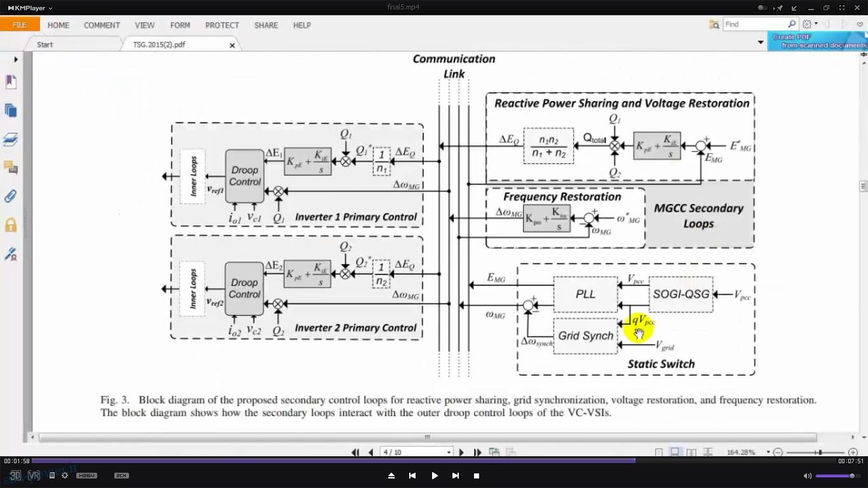Select single page view mode
This screenshot has height=488, width=868.
pos(659,452)
